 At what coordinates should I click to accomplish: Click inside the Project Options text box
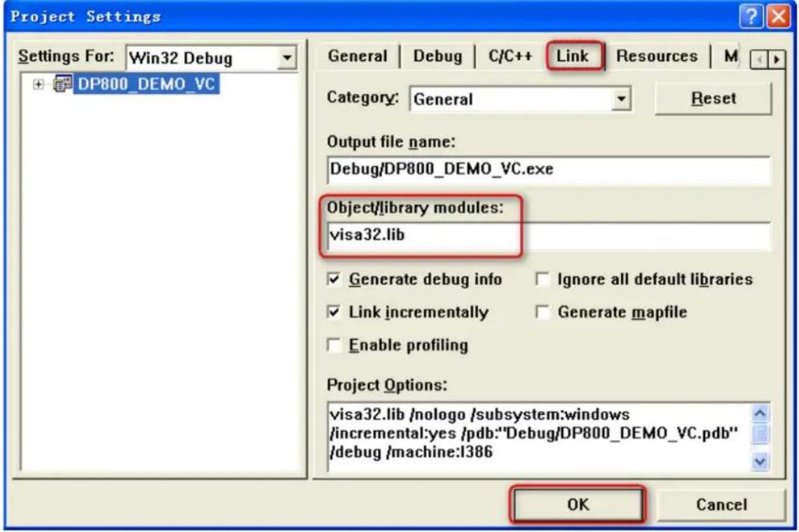[x=539, y=437]
